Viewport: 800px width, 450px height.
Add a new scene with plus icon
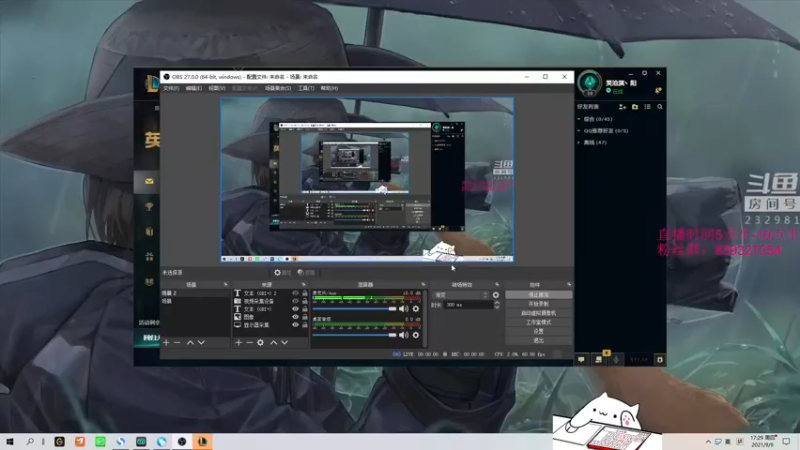point(166,343)
